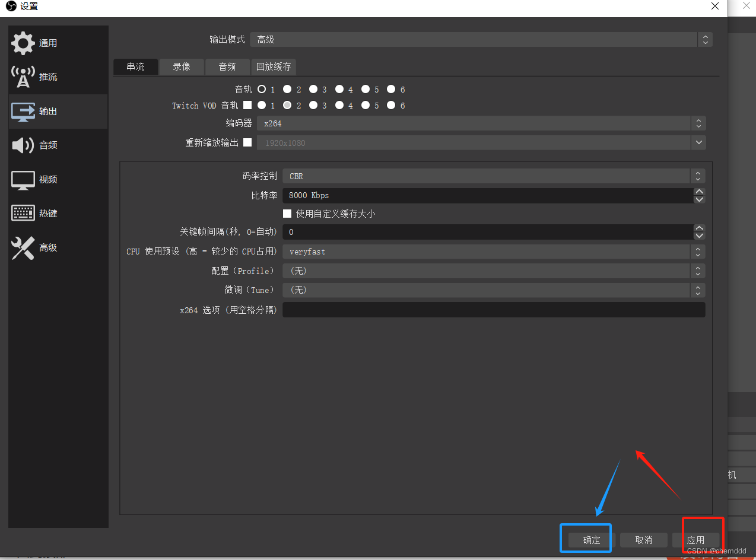The image size is (756, 560).
Task: Open the 音频 audio speaker icon
Action: pos(23,145)
